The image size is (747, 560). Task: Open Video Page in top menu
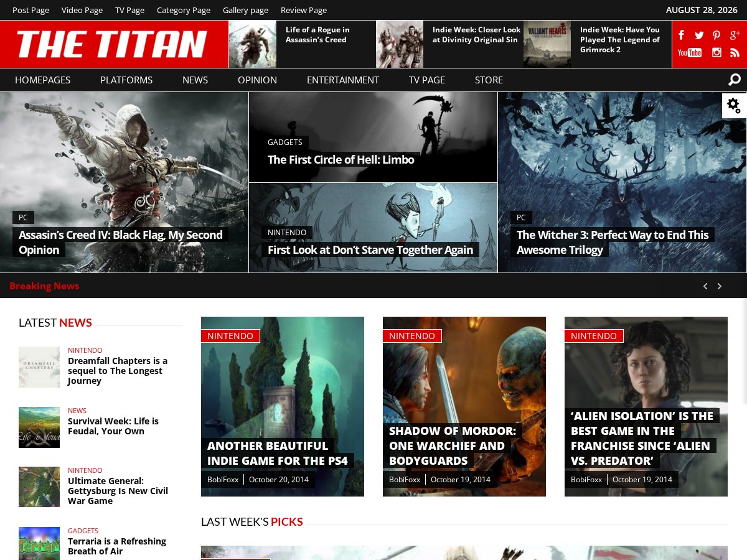82,10
